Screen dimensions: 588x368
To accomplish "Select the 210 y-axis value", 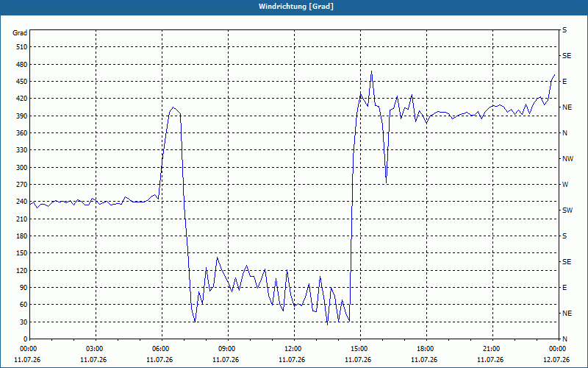I will click(22, 219).
